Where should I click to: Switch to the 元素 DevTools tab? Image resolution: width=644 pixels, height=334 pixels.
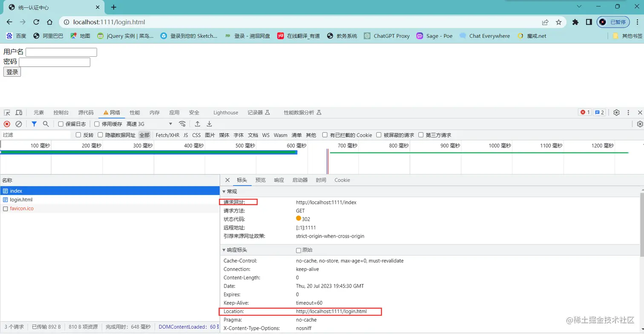pos(39,113)
